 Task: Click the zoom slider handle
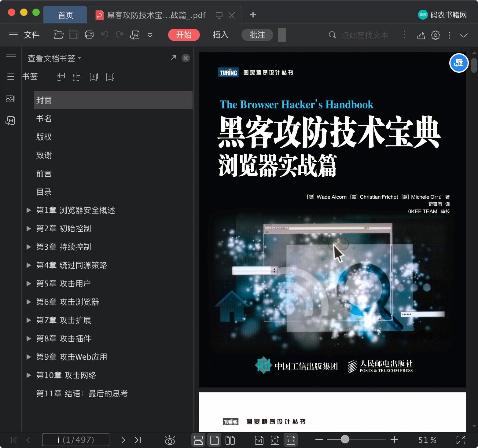(345, 439)
